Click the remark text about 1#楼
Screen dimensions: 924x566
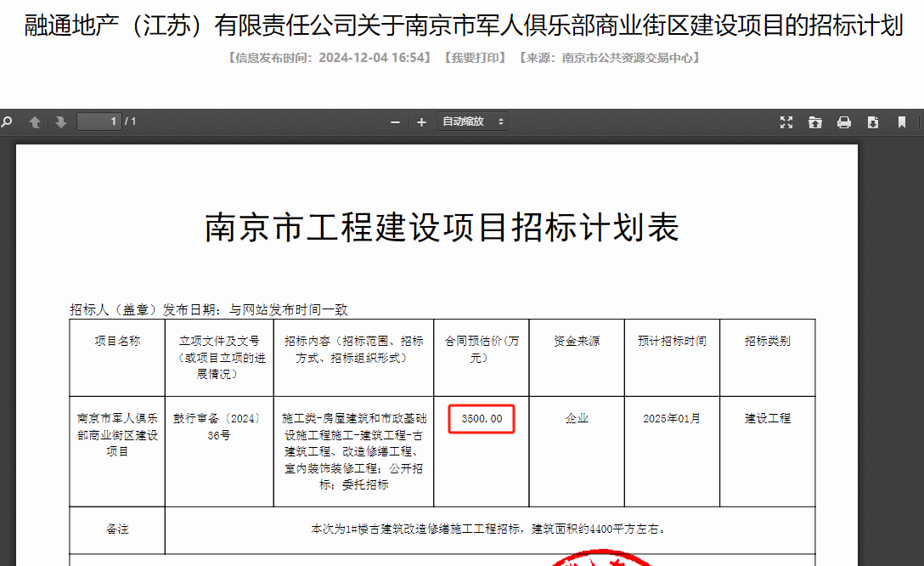(x=490, y=529)
